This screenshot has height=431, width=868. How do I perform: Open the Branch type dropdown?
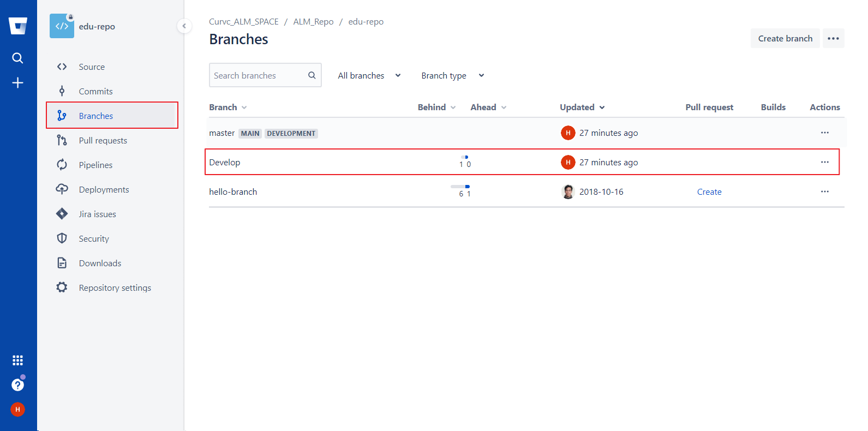coord(453,75)
